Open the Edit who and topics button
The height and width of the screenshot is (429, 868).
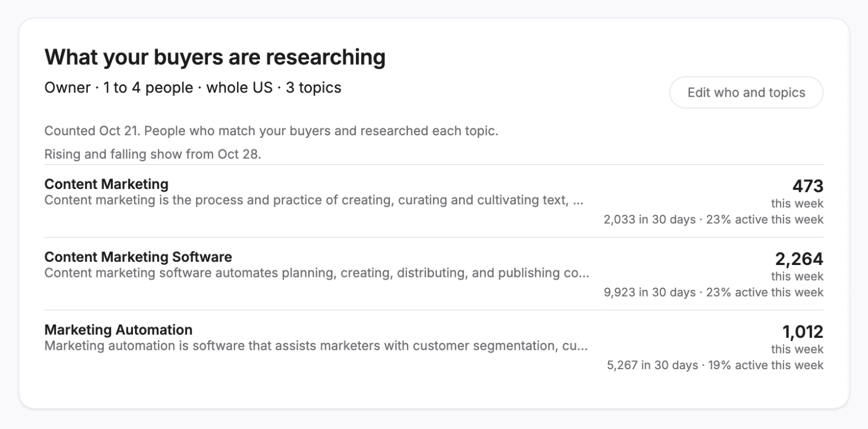[x=746, y=92]
